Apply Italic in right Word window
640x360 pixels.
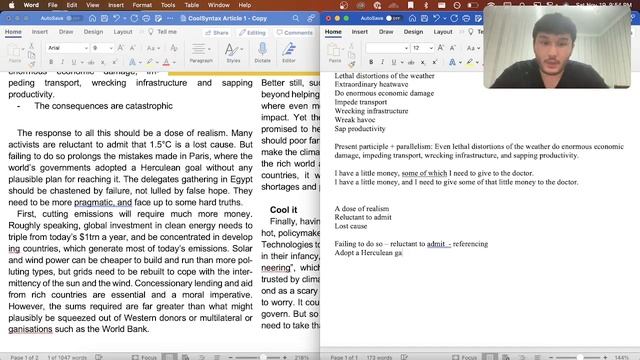coord(382,62)
